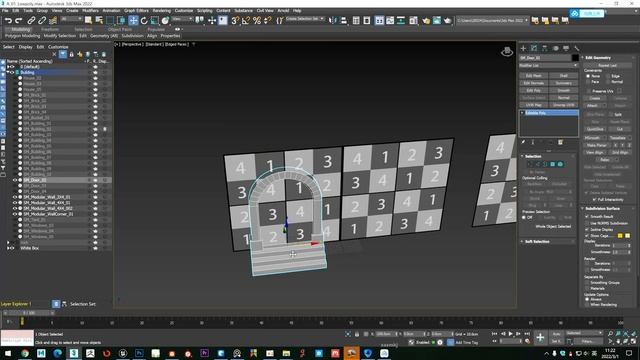Select Edge constraints radio button
The height and width of the screenshot is (360, 640).
tap(608, 76)
